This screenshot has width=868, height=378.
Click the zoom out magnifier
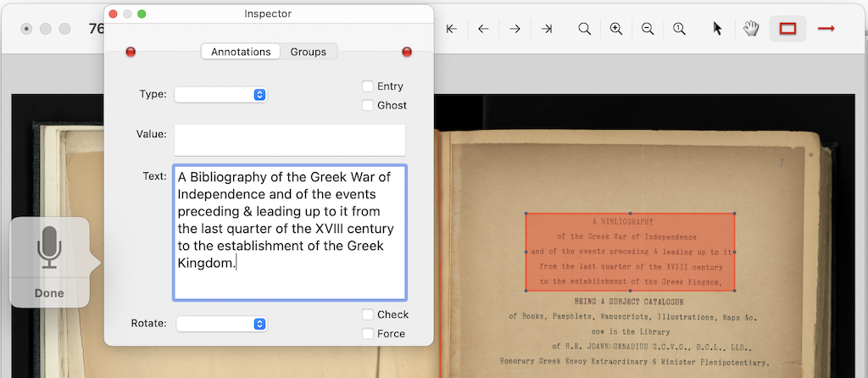click(648, 29)
